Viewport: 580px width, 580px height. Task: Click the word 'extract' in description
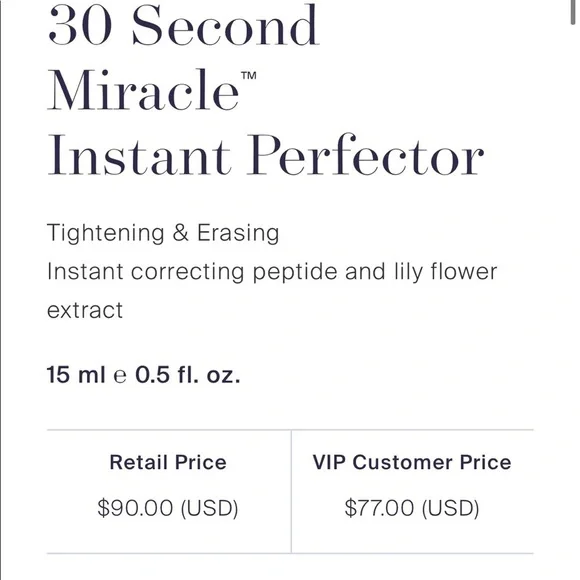coord(85,310)
